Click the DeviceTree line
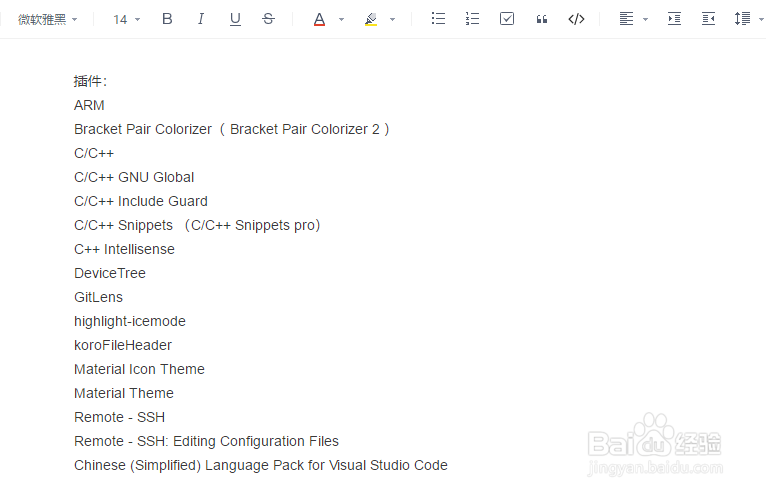The width and height of the screenshot is (766, 495). click(109, 273)
